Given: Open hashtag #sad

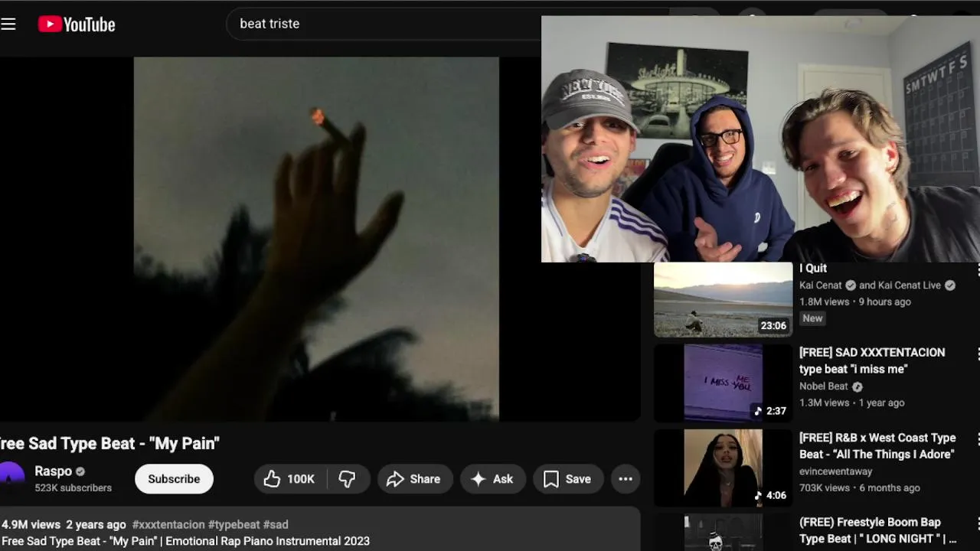Looking at the screenshot, I should [276, 525].
